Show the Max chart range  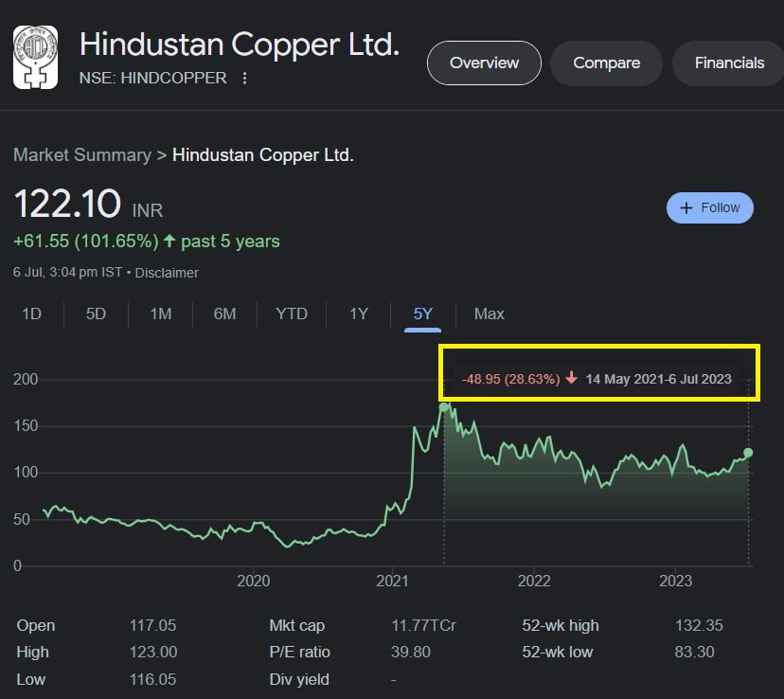pyautogui.click(x=489, y=314)
